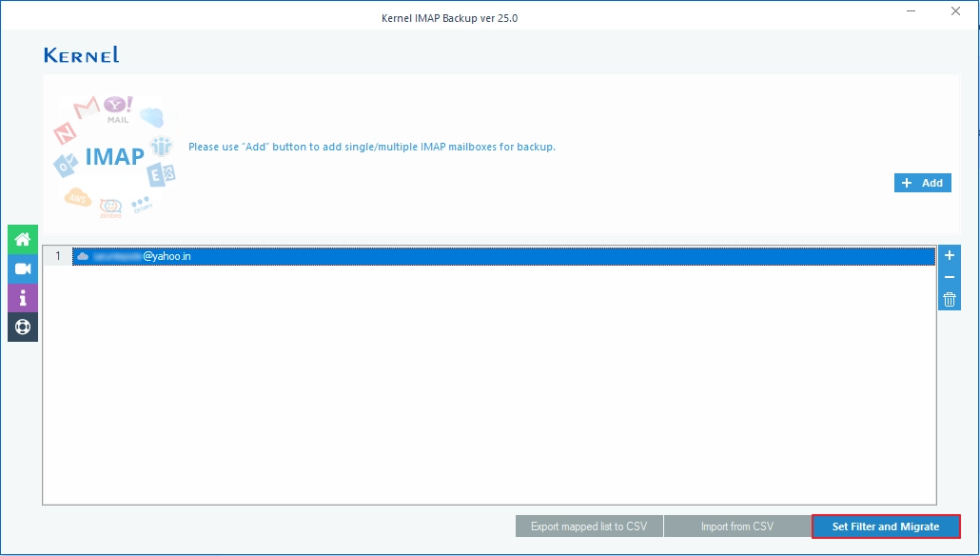This screenshot has width=980, height=556.
Task: Click the cloud icon in mailbox row
Action: (x=83, y=256)
